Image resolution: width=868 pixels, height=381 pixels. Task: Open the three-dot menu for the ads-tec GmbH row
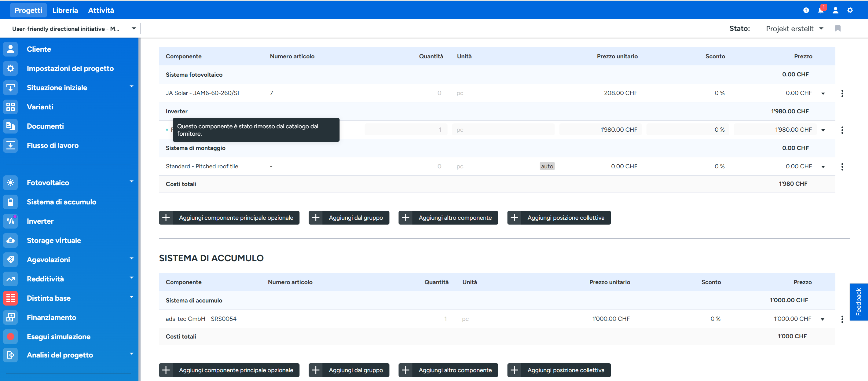coord(842,319)
